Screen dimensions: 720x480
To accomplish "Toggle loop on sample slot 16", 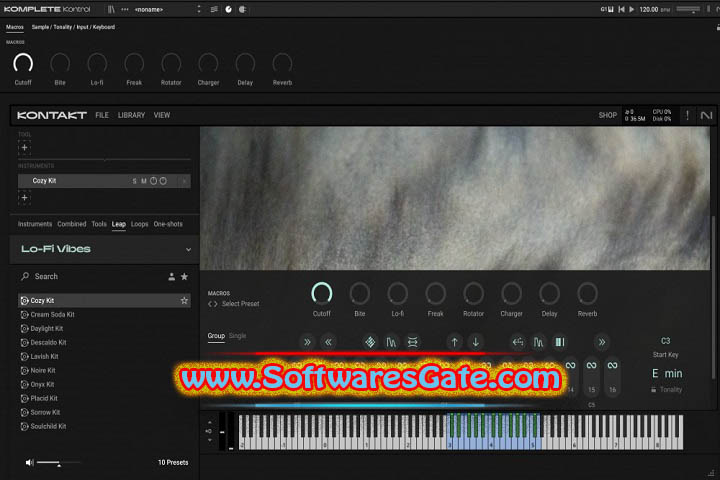I will 613,366.
